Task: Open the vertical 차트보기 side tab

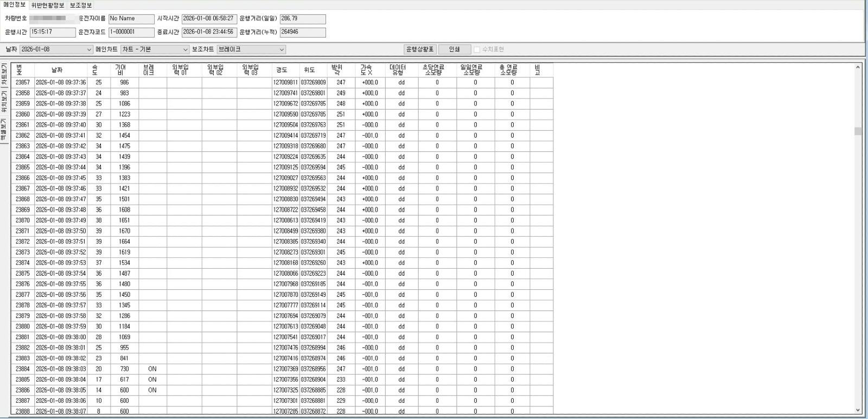Action: (4, 75)
